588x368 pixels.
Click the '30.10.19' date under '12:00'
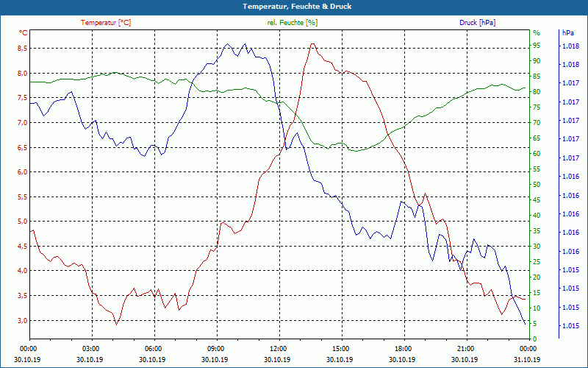point(277,359)
